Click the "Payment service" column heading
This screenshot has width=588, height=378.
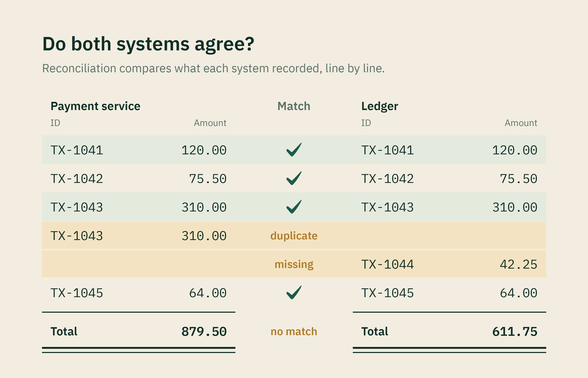click(95, 106)
